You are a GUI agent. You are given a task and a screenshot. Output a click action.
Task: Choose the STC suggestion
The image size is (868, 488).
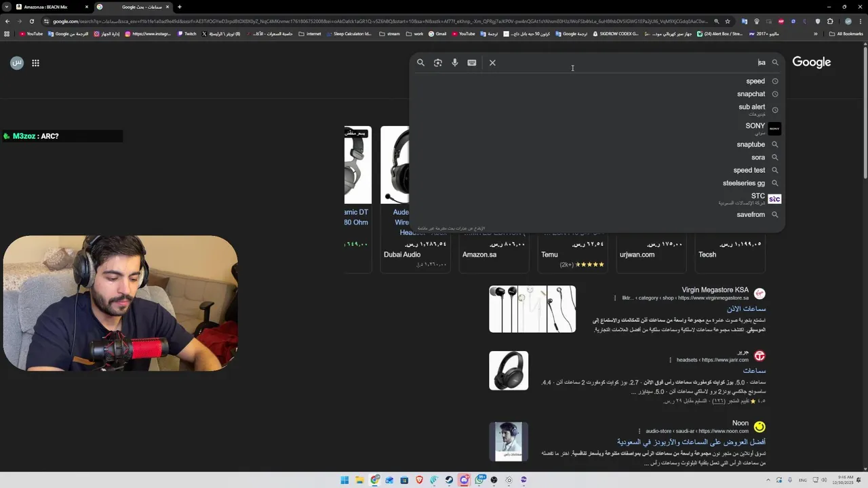click(597, 199)
